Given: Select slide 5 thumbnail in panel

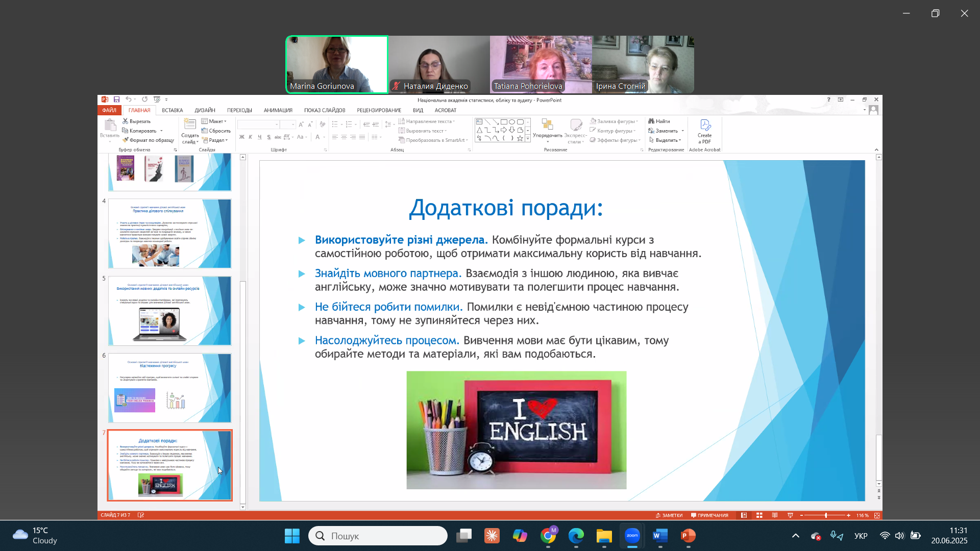Looking at the screenshot, I should [x=169, y=311].
